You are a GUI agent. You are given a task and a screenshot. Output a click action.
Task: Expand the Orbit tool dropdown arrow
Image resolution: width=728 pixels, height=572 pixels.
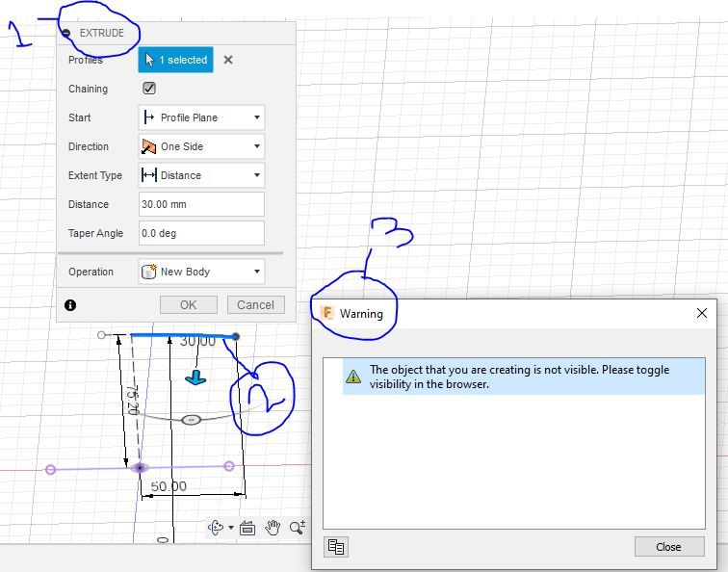pyautogui.click(x=231, y=528)
